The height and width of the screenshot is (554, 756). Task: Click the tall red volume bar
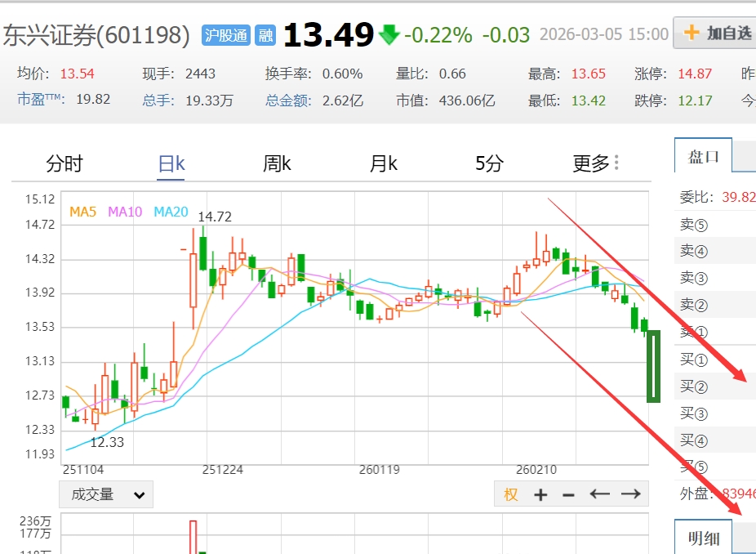(x=193, y=537)
